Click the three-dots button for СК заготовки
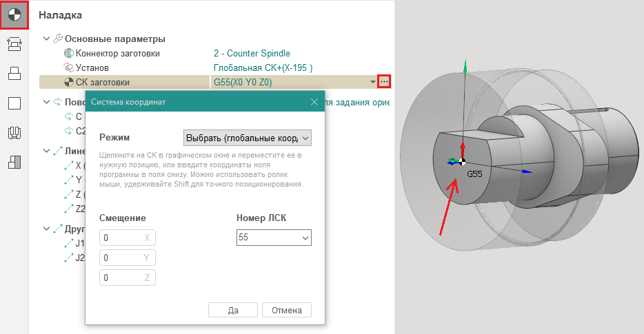 coord(385,82)
